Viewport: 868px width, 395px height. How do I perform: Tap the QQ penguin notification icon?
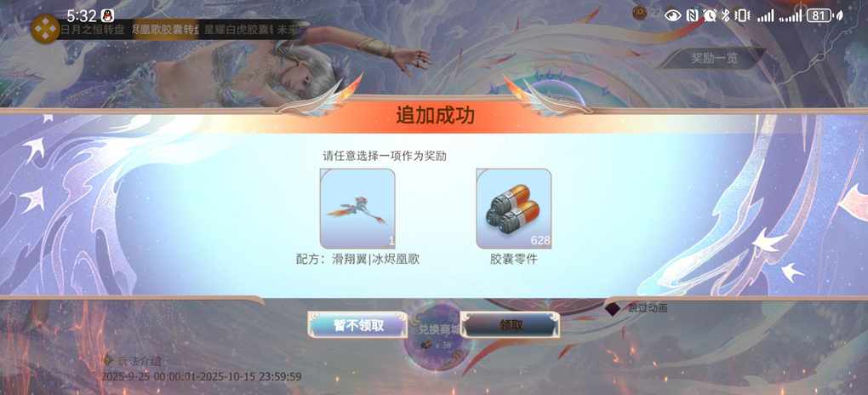point(107,15)
